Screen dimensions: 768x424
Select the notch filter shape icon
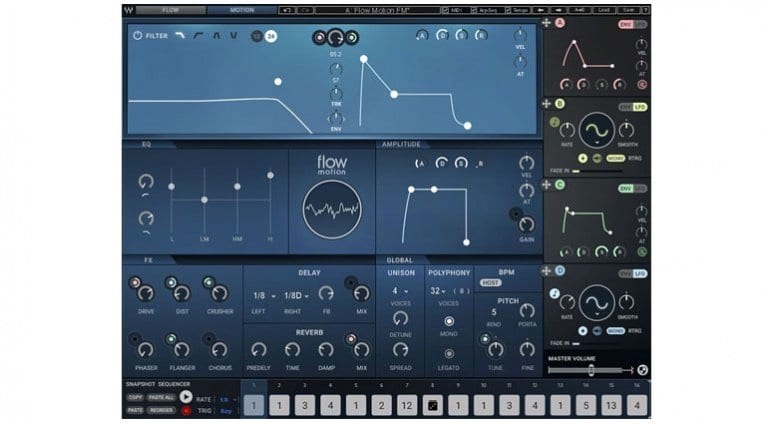(x=234, y=35)
